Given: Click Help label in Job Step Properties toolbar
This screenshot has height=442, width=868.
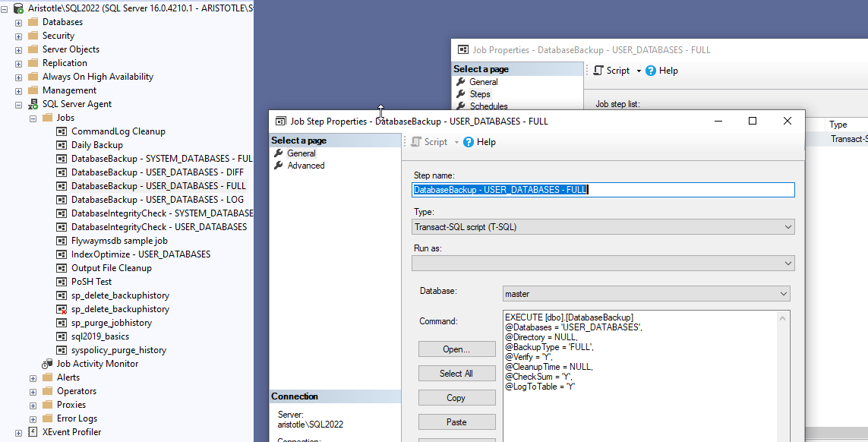Looking at the screenshot, I should pos(486,142).
